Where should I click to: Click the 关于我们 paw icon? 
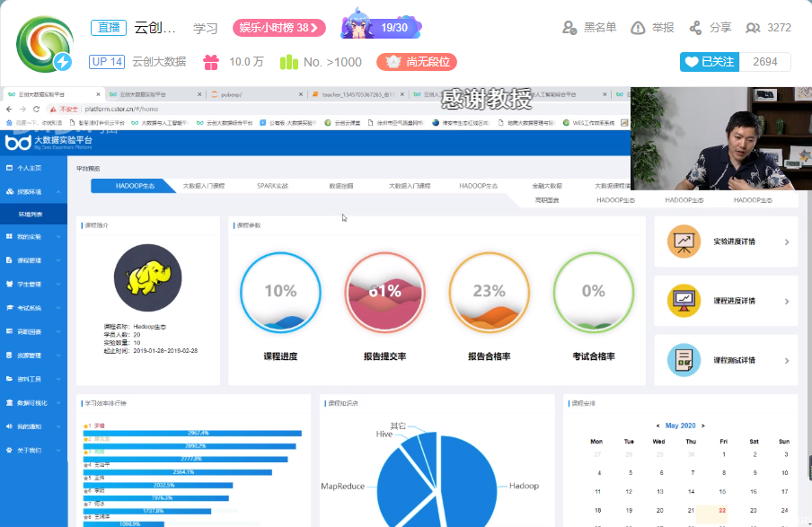pyautogui.click(x=9, y=450)
